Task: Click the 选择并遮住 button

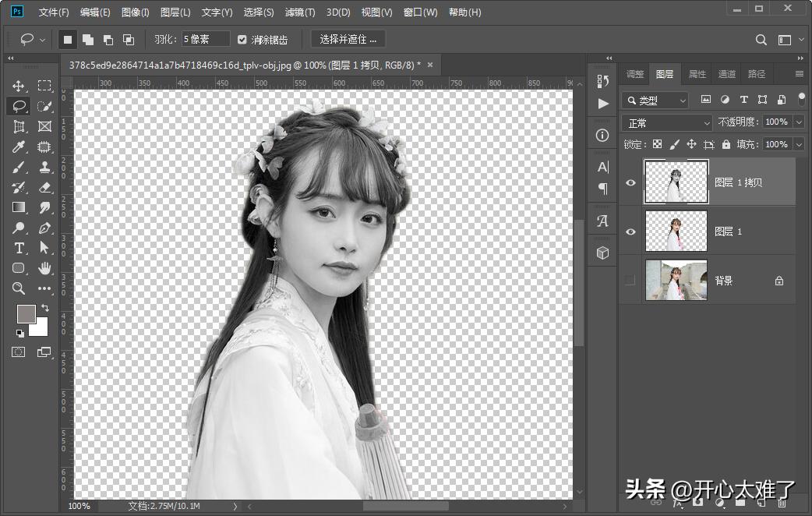Action: (x=348, y=39)
